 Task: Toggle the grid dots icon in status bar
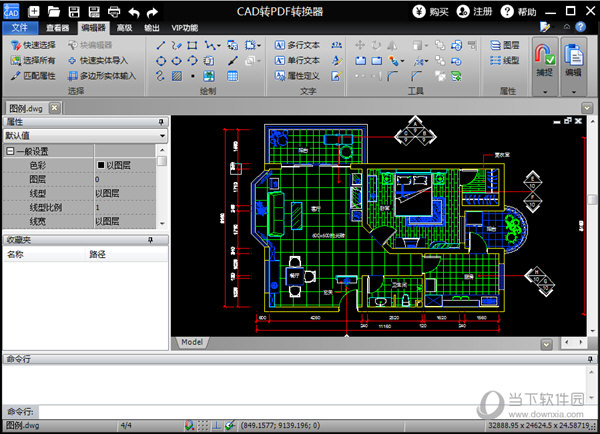203,425
